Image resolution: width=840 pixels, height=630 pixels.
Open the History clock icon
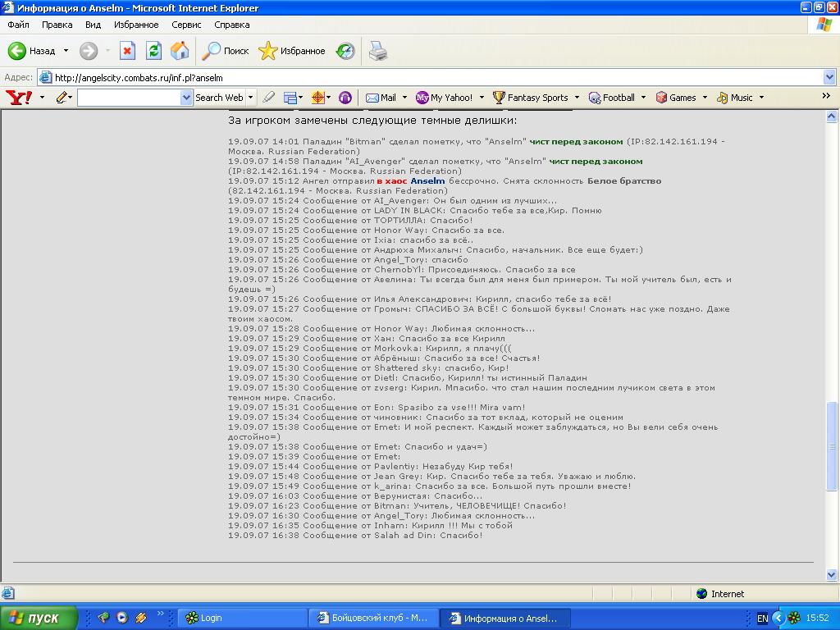click(x=345, y=51)
